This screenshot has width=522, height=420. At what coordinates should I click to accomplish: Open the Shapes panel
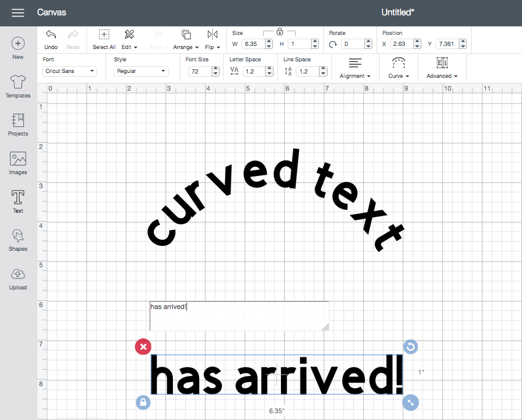point(18,240)
